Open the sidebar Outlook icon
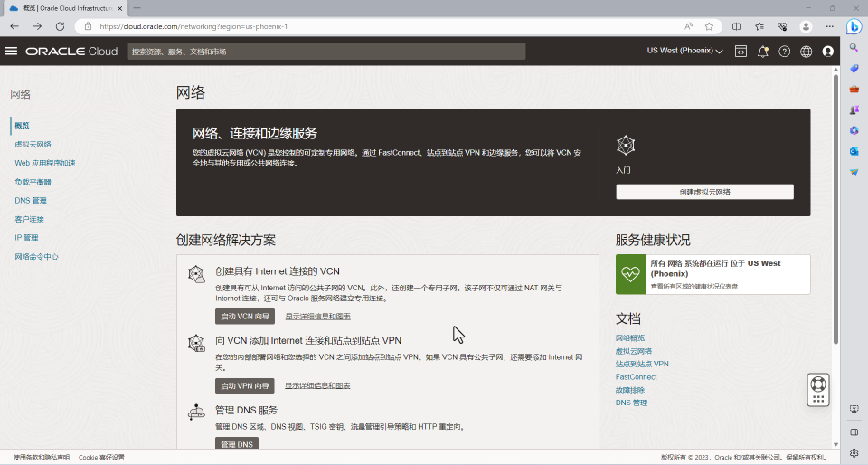Viewport: 868px width, 465px height. point(854,150)
